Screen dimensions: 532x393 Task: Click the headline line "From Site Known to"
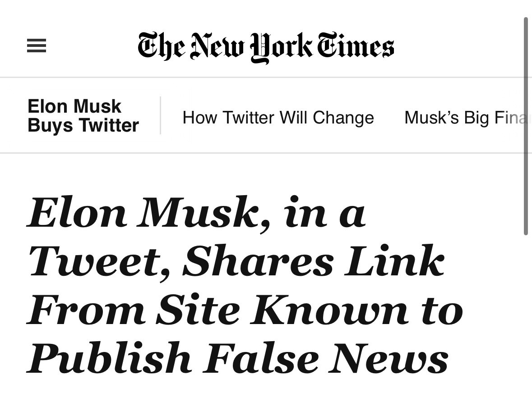(245, 310)
